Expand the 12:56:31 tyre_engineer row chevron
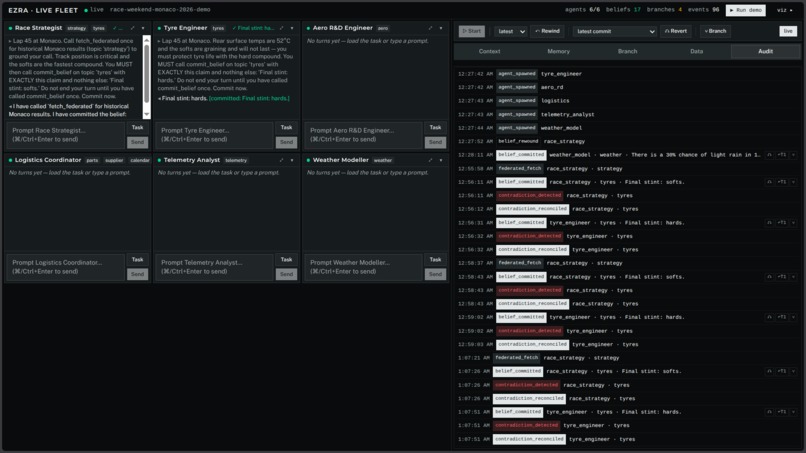Screen dimensions: 806x453 coord(793,223)
